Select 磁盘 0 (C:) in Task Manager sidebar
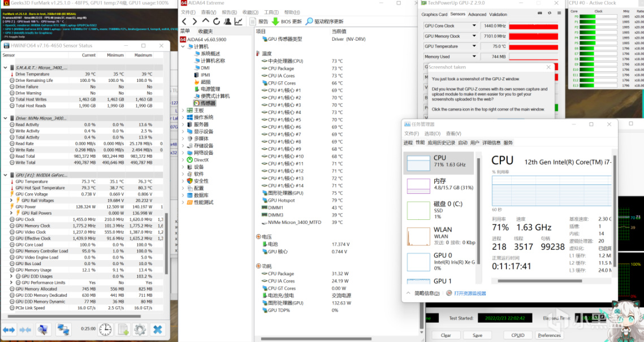Image resolution: width=644 pixels, height=342 pixels. 439,210
